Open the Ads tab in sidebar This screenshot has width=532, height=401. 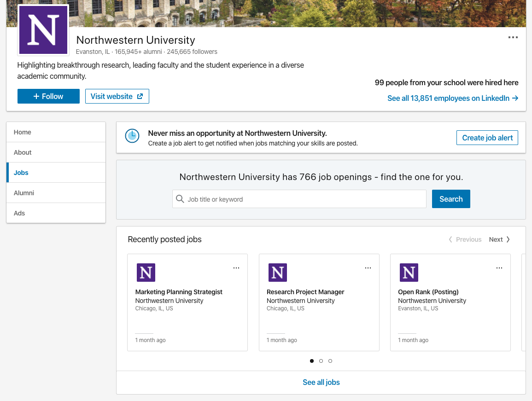point(56,213)
